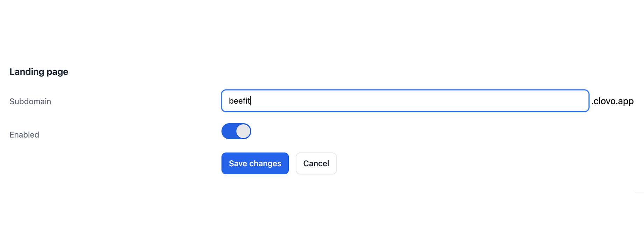This screenshot has width=644, height=252.
Task: Click middle of the blue-outlined subdomain field
Action: tap(405, 101)
